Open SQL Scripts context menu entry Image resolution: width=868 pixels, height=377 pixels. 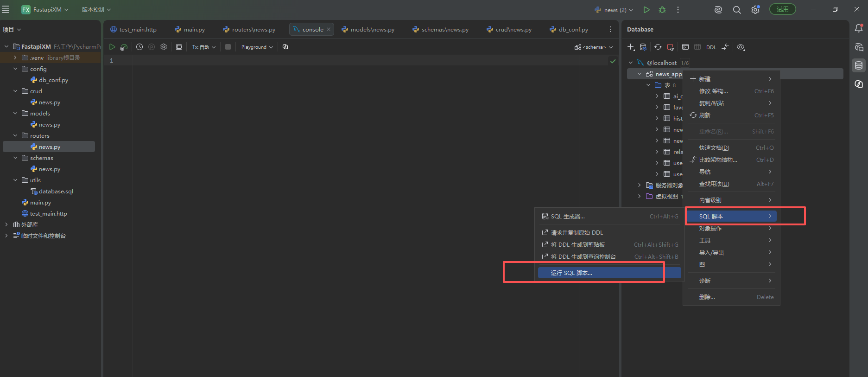point(732,216)
